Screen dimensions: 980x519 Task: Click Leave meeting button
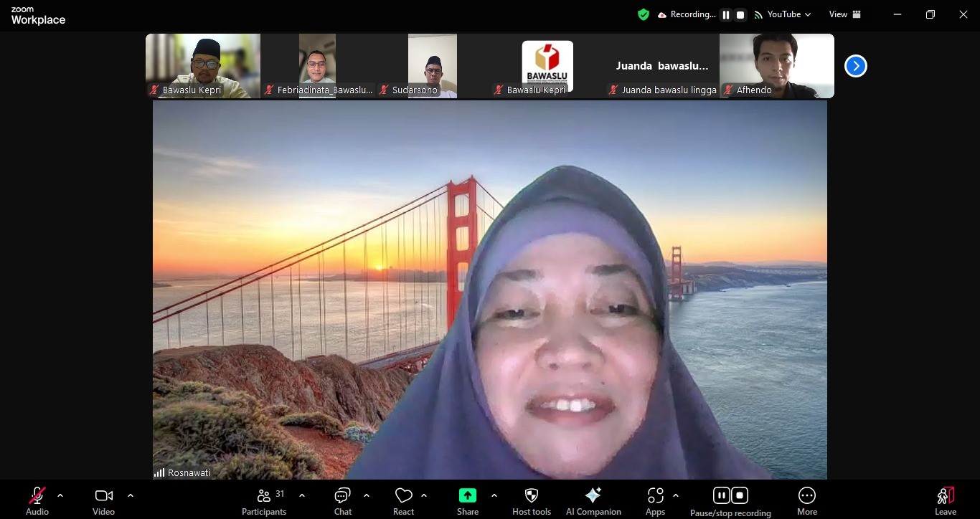[945, 500]
